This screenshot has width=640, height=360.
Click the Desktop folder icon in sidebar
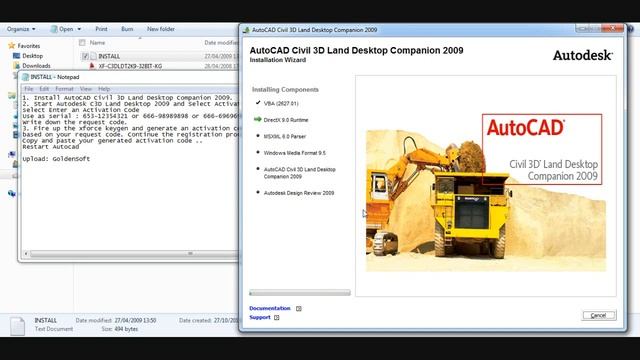(16, 56)
